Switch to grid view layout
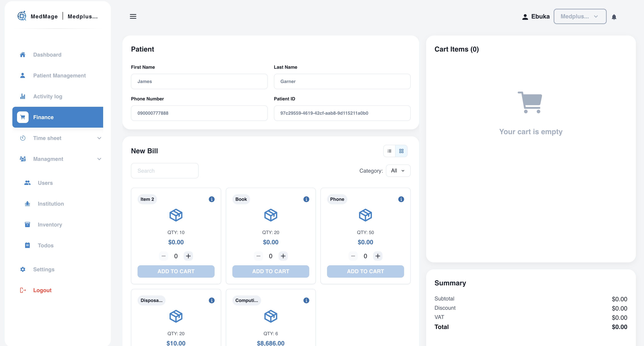This screenshot has width=644, height=346. 401,151
